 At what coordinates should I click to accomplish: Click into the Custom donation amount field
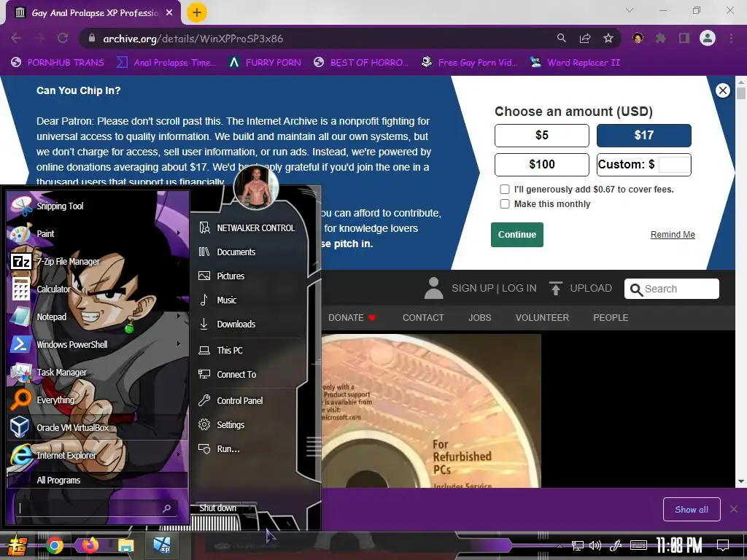point(674,165)
